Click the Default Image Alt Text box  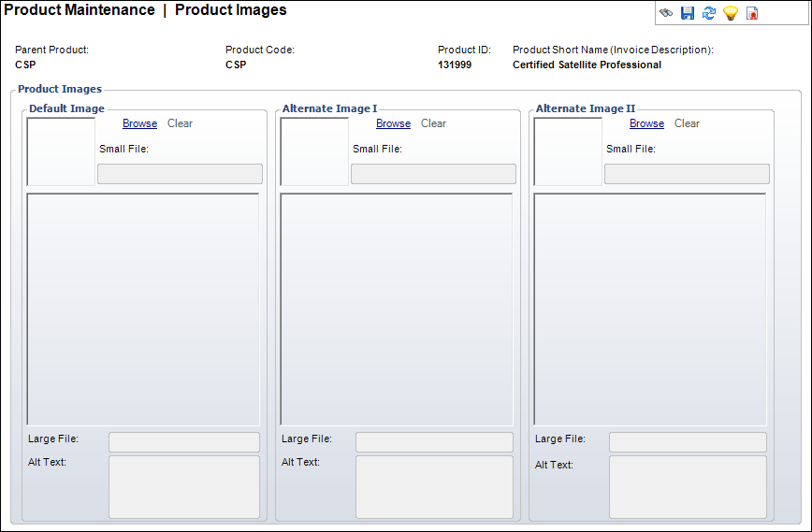click(x=184, y=487)
